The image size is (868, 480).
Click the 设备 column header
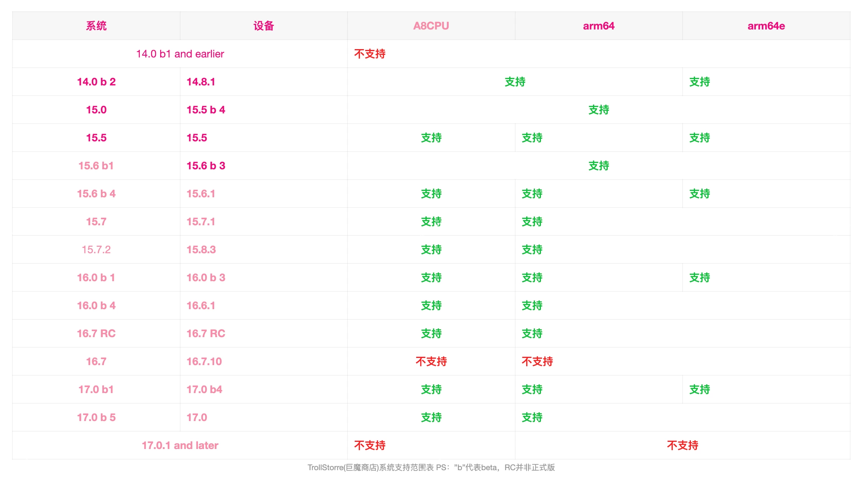click(264, 25)
